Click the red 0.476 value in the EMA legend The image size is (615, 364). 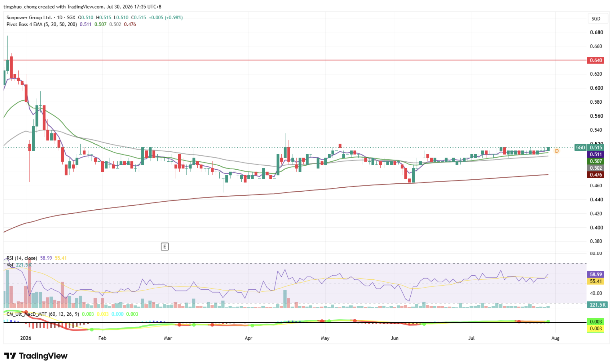(130, 24)
